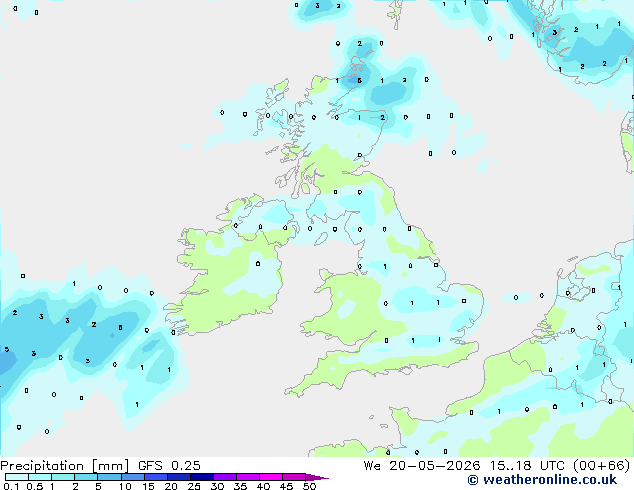Click the '35' legend scale label
This screenshot has height=490, width=634.
coord(240,486)
